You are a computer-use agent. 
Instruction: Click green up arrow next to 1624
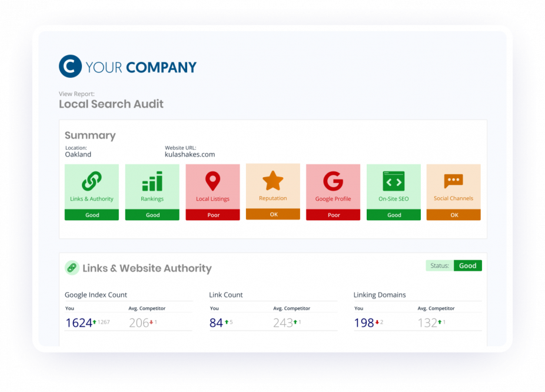94,322
